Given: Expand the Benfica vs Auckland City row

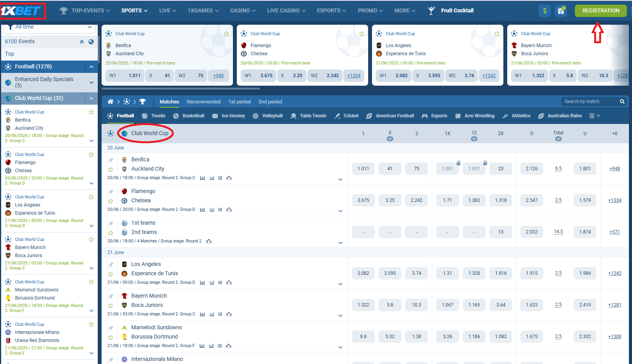Looking at the screenshot, I should (340, 179).
